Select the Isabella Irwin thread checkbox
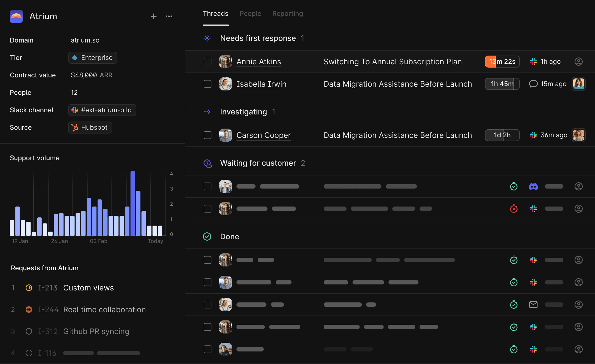This screenshot has width=595, height=364. [208, 84]
